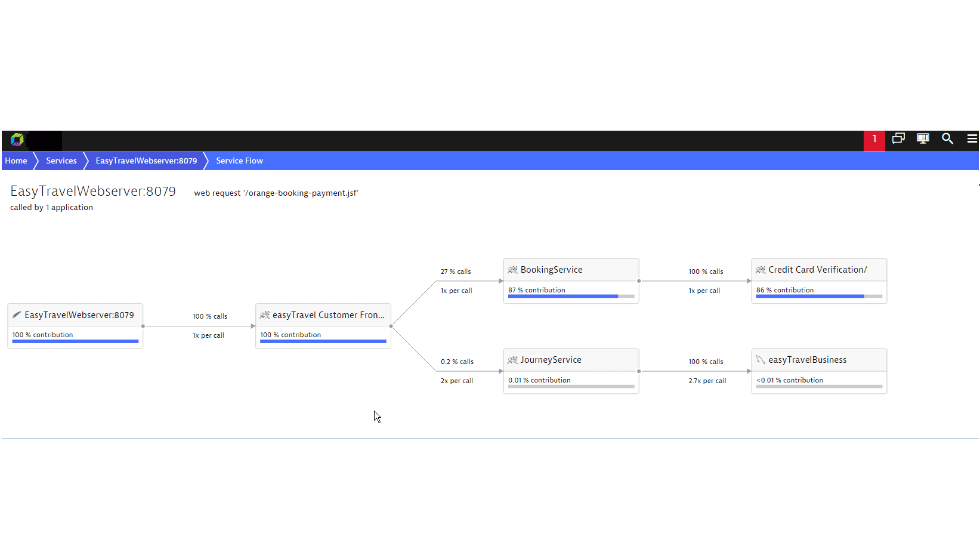The width and height of the screenshot is (980, 549).
Task: Click the monitor dashboard icon
Action: [923, 138]
